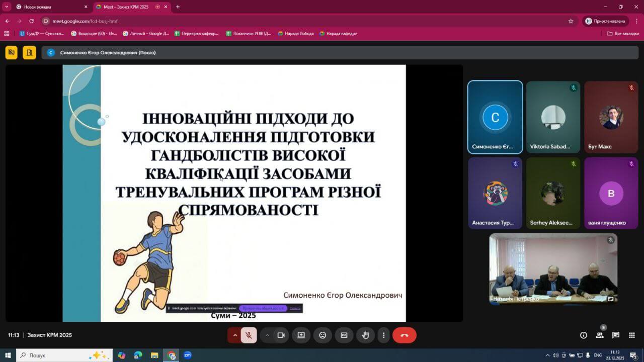Viewport: 644px width, 362px height.
Task: Expand audio settings arrow beside microphone
Action: (x=234, y=335)
